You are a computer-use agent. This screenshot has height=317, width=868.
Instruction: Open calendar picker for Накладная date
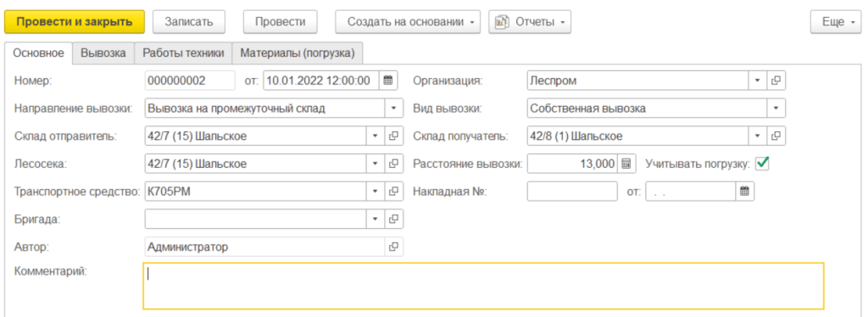pyautogui.click(x=745, y=192)
